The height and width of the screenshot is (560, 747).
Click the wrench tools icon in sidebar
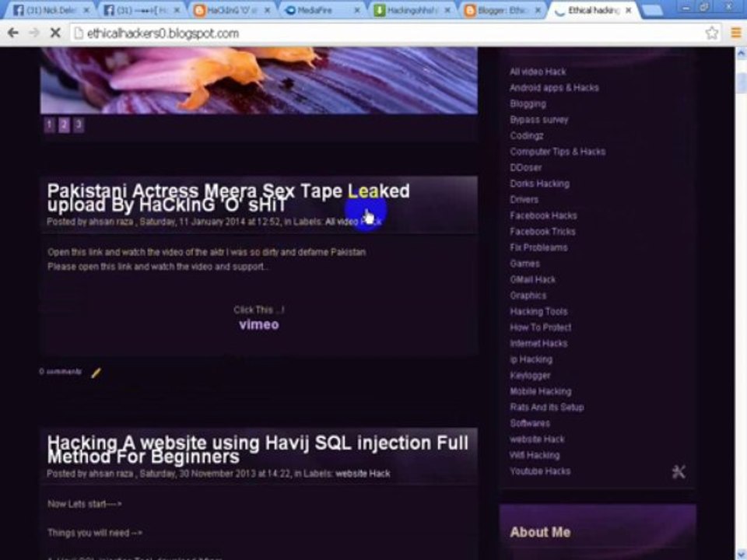click(679, 471)
